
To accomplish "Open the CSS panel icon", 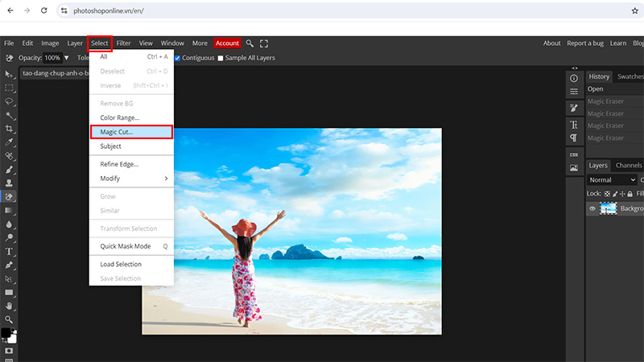I will pyautogui.click(x=574, y=154).
